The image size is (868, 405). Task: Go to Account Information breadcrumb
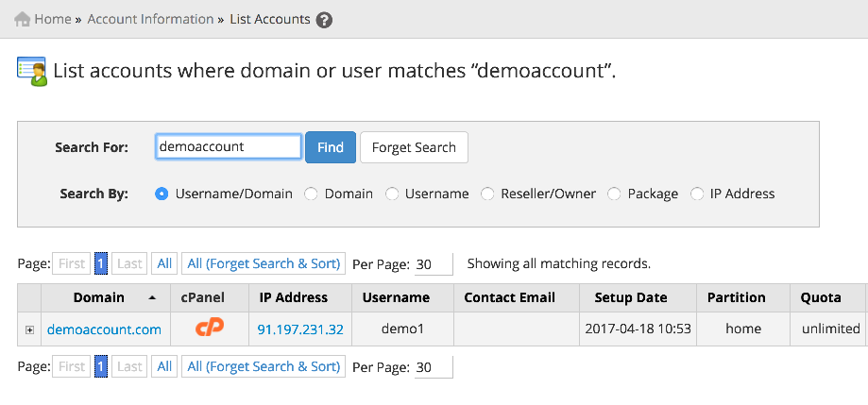(150, 19)
